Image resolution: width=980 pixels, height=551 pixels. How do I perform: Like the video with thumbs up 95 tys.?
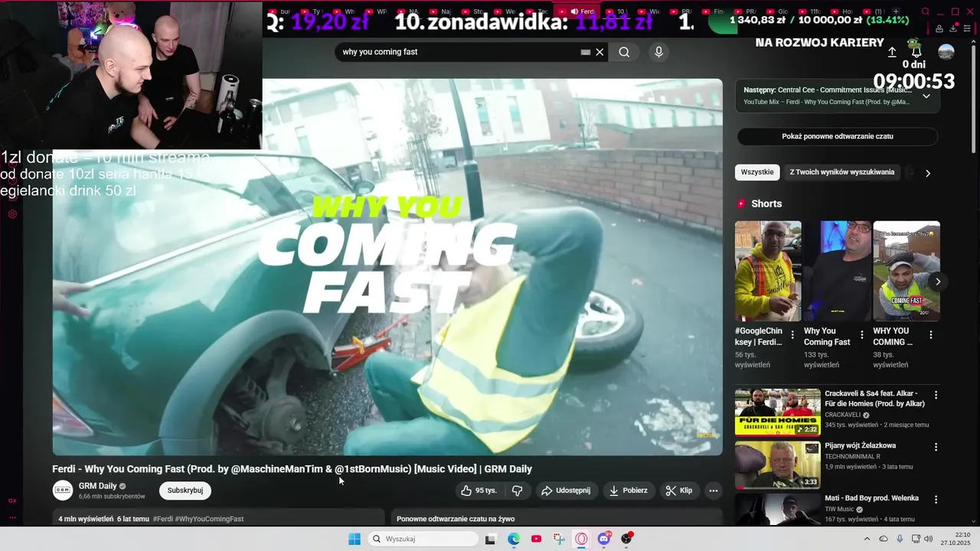(x=479, y=491)
